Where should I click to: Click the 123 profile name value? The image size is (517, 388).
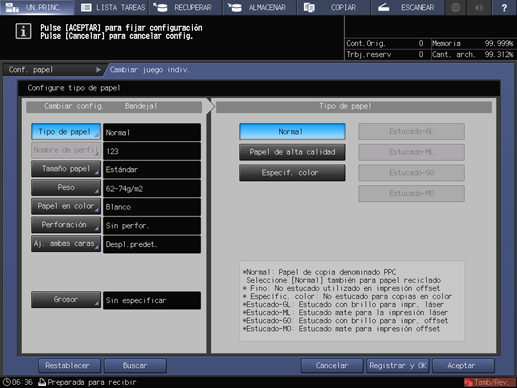pos(152,151)
